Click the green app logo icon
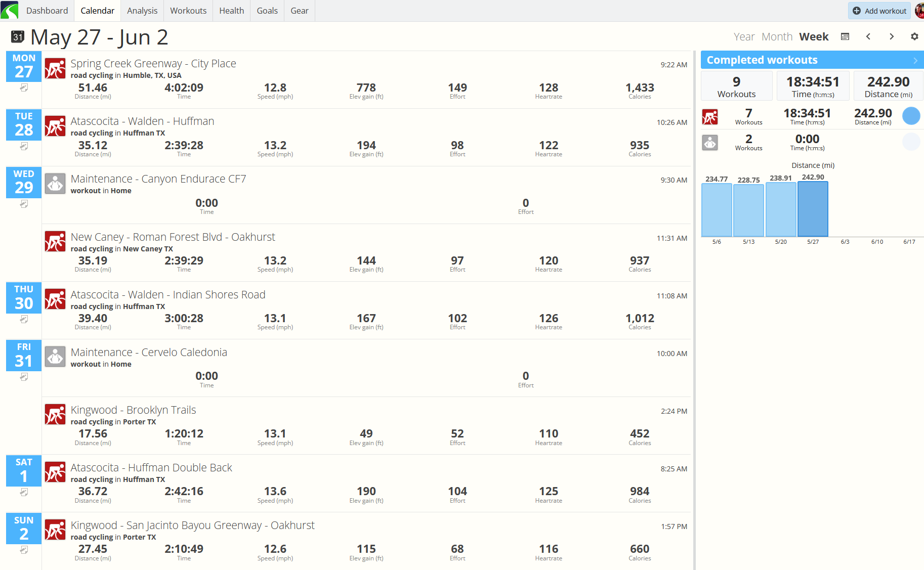This screenshot has width=924, height=570. (x=10, y=10)
